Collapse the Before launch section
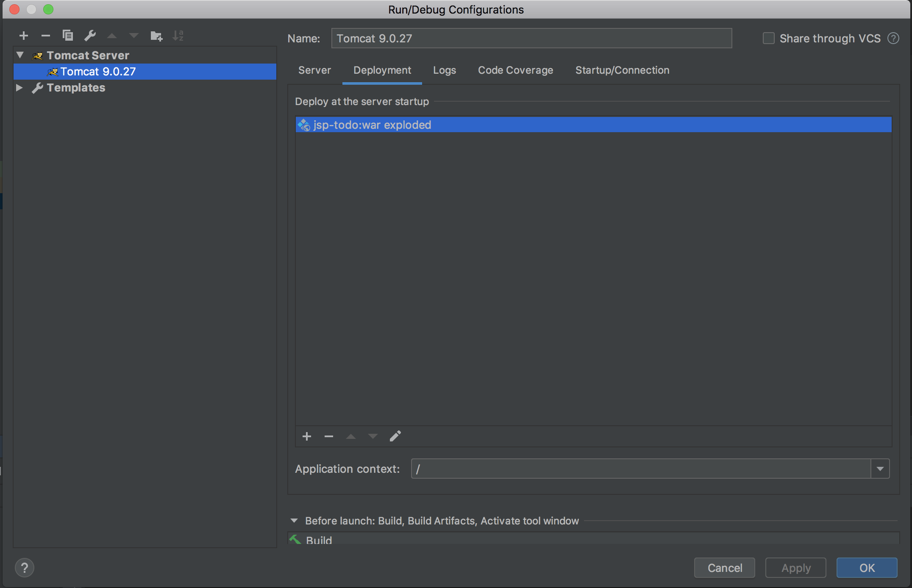This screenshot has height=588, width=912. point(294,521)
